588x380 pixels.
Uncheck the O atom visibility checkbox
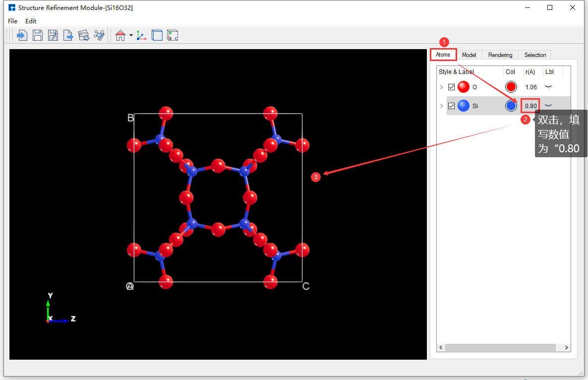[451, 87]
